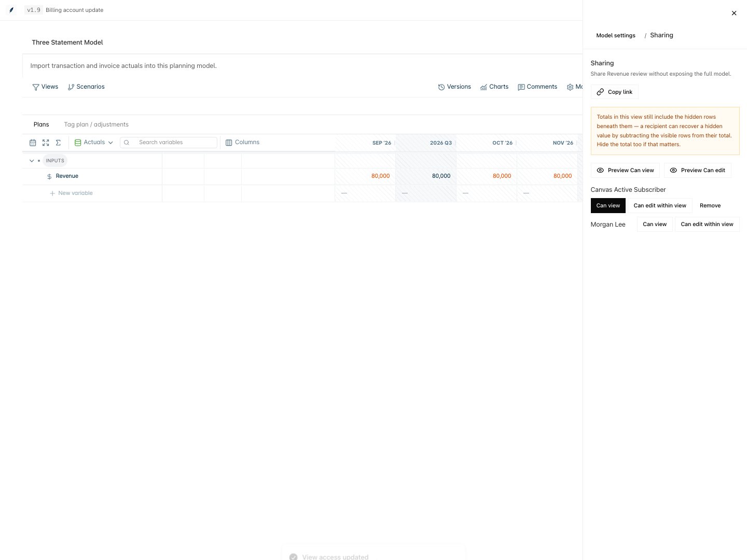Close the sharing side panel
The image size is (747, 560).
tap(734, 13)
